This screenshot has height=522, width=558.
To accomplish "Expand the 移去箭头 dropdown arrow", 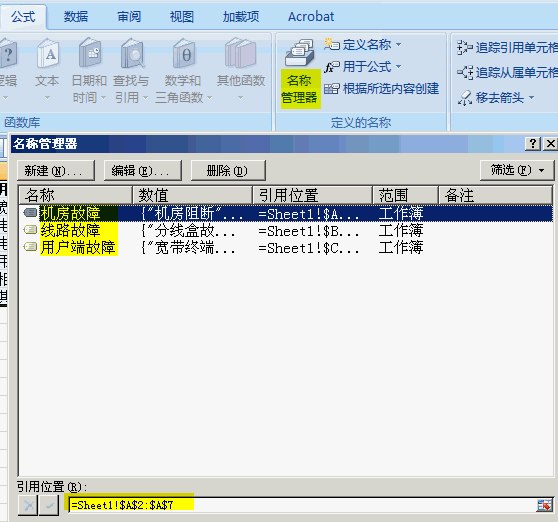I will tap(532, 97).
